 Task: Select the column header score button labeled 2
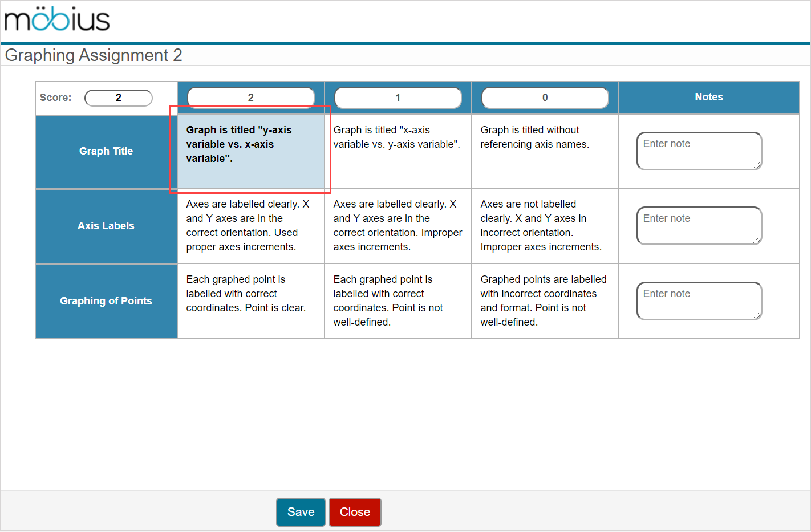[251, 97]
